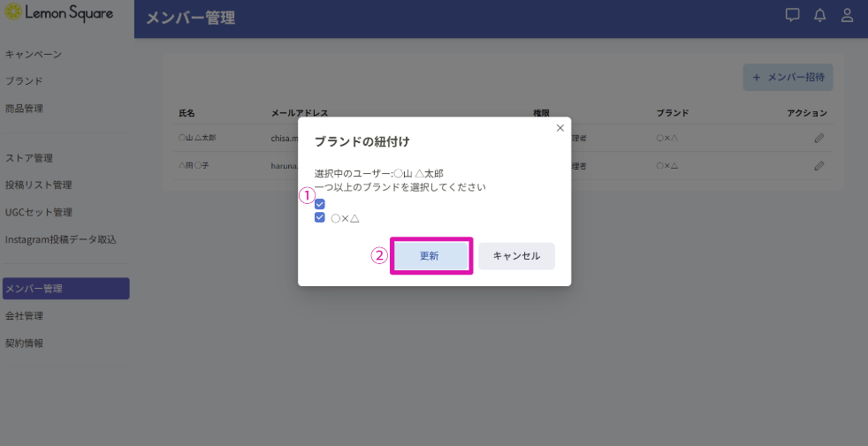Image resolution: width=868 pixels, height=446 pixels.
Task: Open the user account profile icon
Action: click(847, 15)
